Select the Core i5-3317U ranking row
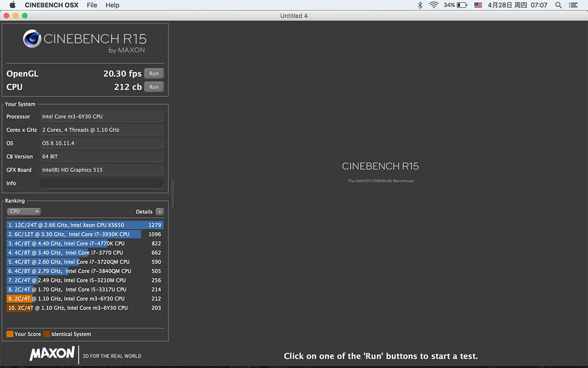Viewport: 588px width, 368px height. pos(85,289)
